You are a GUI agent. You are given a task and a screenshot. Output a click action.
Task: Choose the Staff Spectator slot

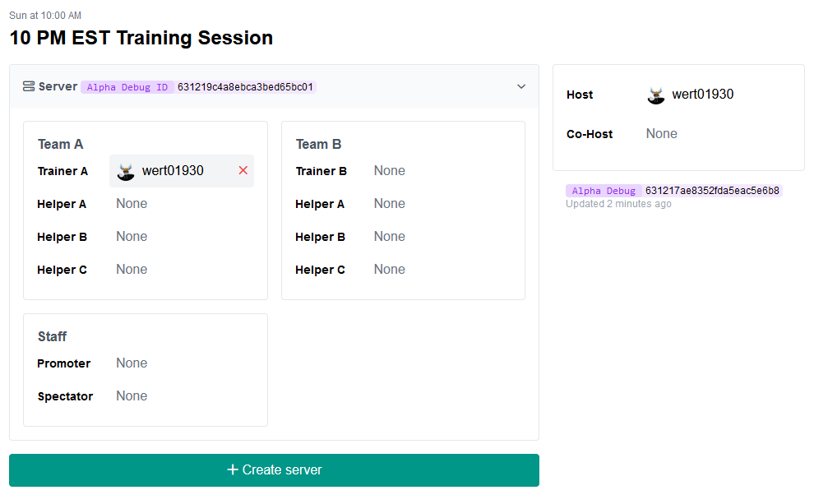132,396
